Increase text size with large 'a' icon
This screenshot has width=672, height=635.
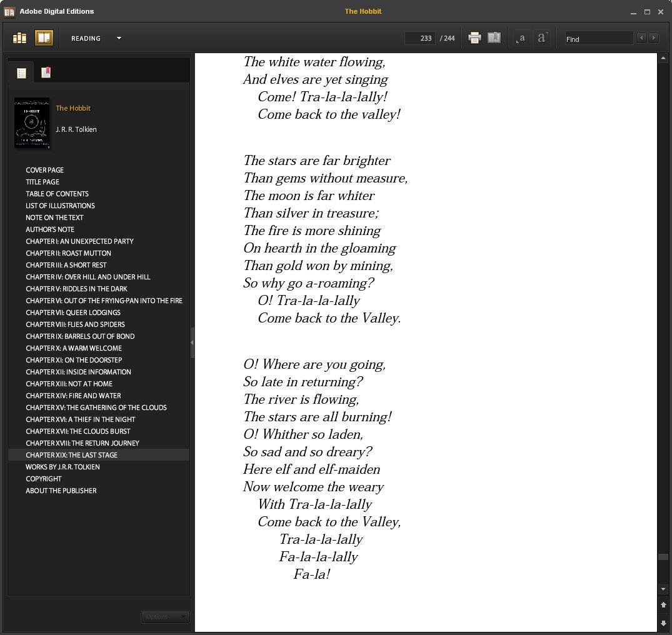tap(542, 37)
